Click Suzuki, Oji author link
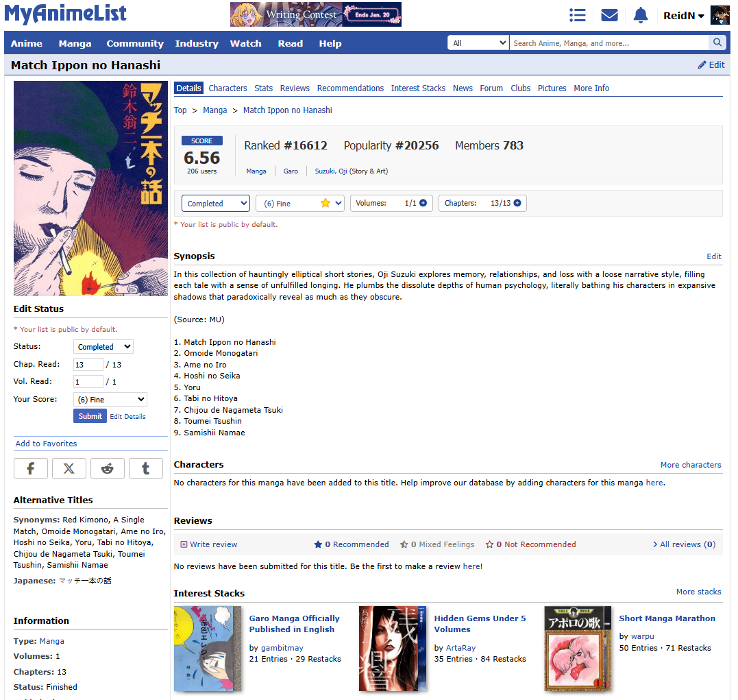738x700 pixels. pyautogui.click(x=331, y=171)
